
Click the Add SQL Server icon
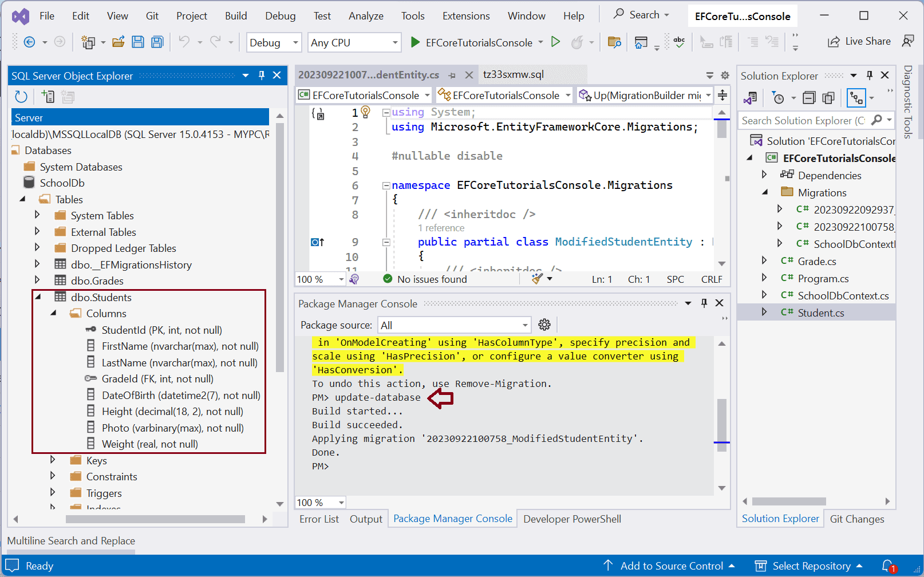[48, 97]
